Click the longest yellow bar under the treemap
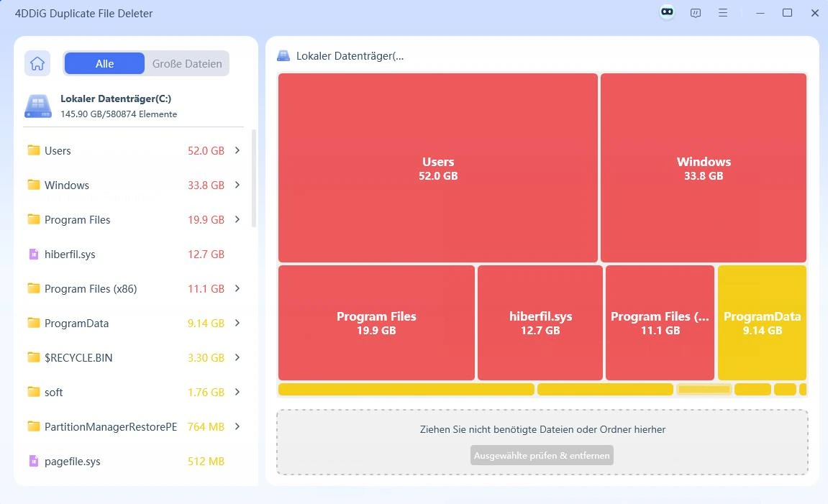The image size is (828, 504). coord(406,390)
